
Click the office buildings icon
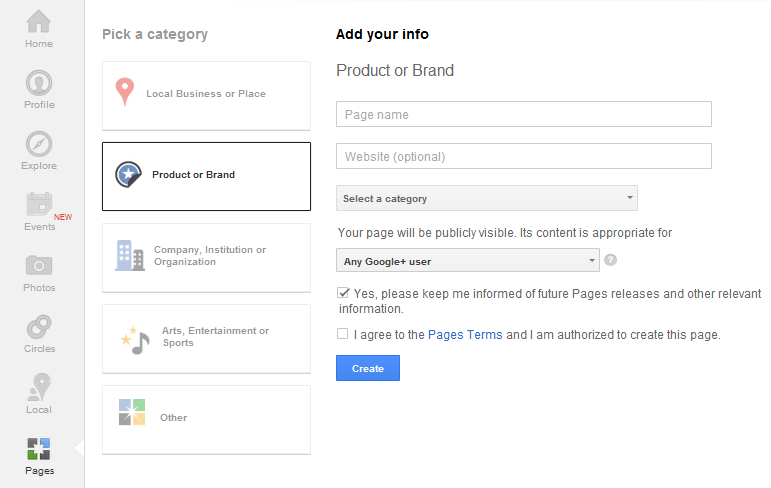(x=130, y=255)
